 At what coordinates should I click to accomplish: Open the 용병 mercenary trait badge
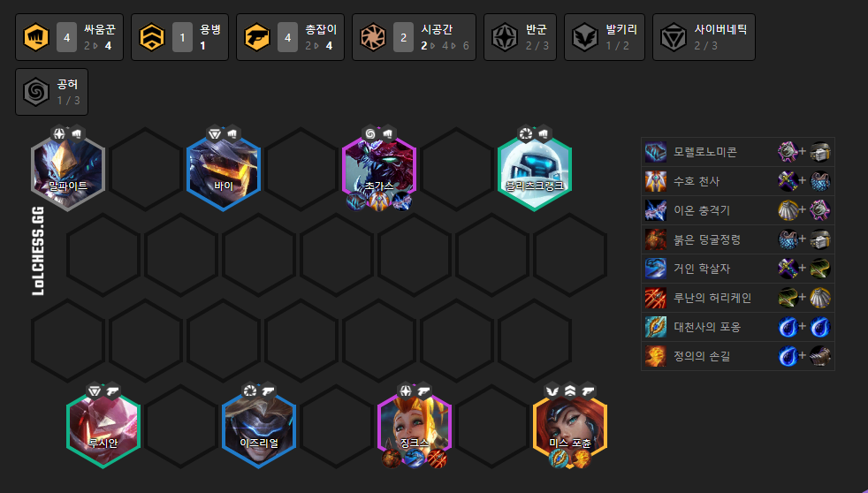180,37
